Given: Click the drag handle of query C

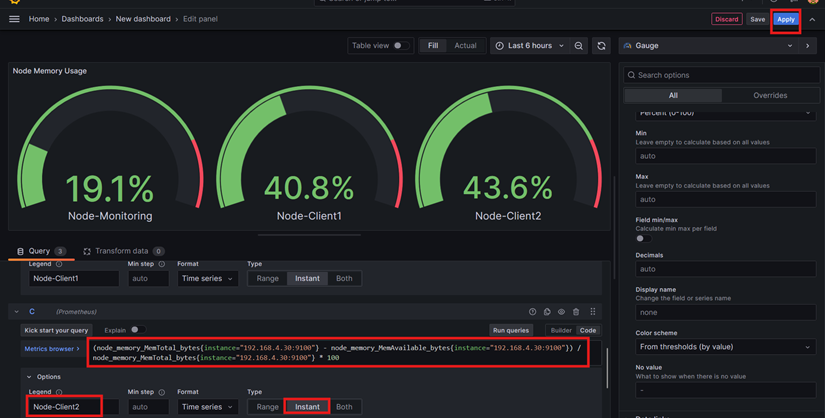Looking at the screenshot, I should click(x=593, y=312).
